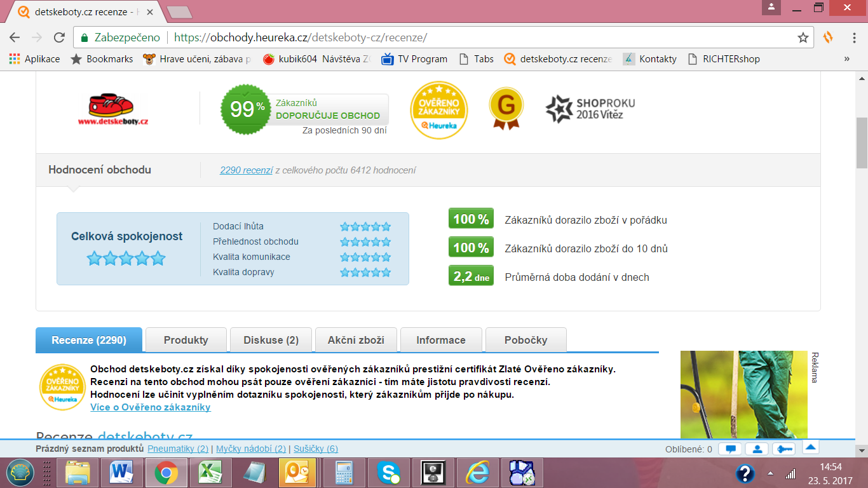Click the page vertical scrollbar thumb
868x488 pixels.
[x=862, y=142]
